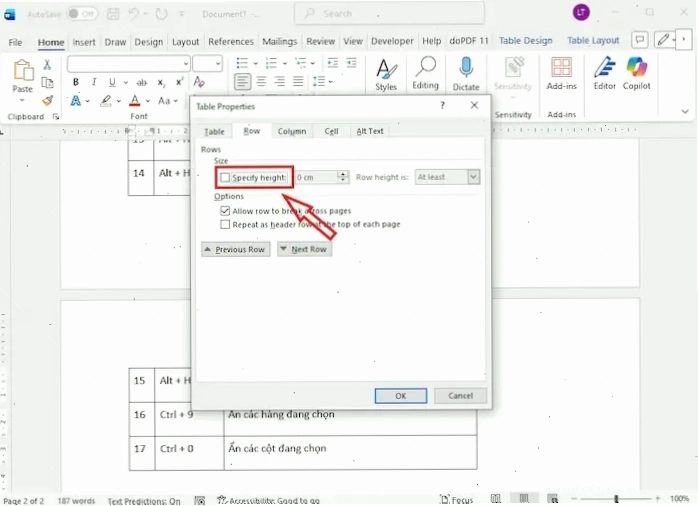Go to Previous Row button
698x506 pixels.
point(235,249)
